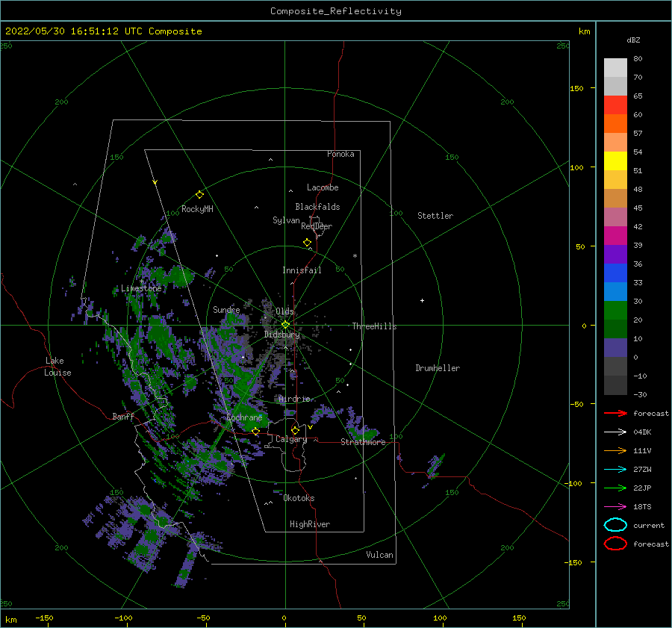672x628 pixels.
Task: Click the Banff label
Action: (x=123, y=416)
